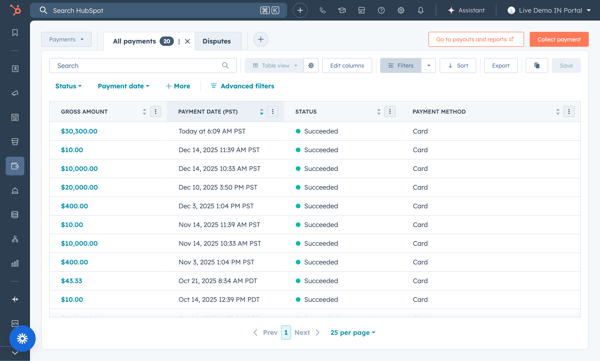Close the All payments tab

click(188, 41)
